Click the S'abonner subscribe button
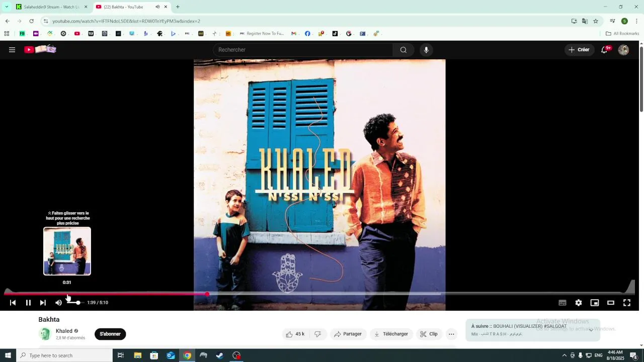This screenshot has height=362, width=644. tap(110, 334)
